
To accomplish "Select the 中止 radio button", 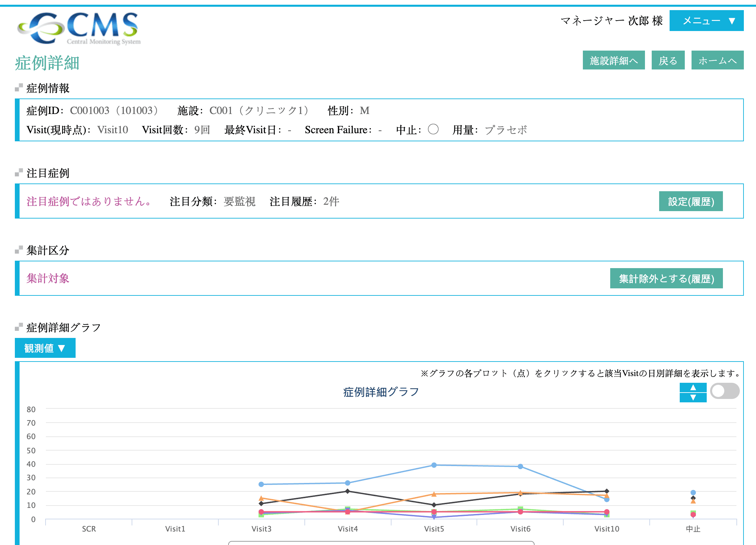I will (433, 129).
